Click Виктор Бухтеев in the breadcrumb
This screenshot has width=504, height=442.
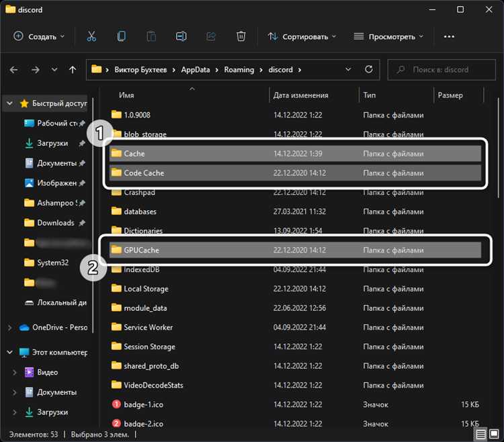point(140,70)
